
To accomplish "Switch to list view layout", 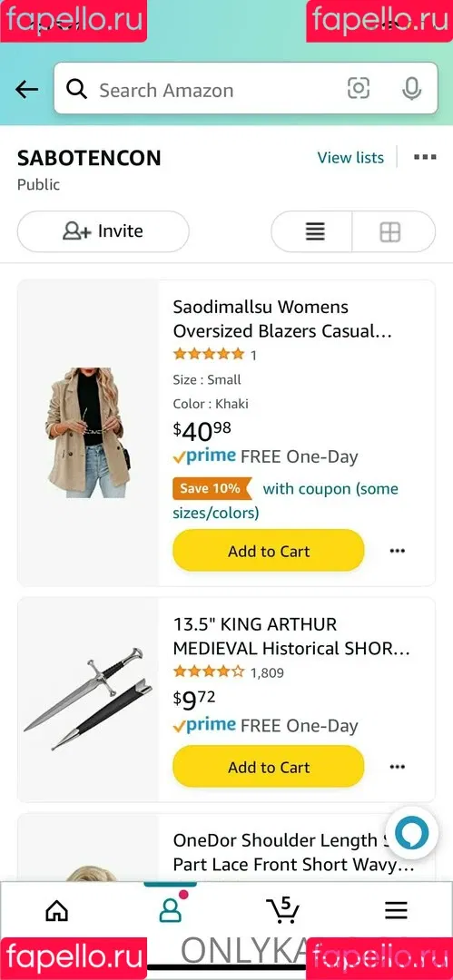I will tap(315, 232).
